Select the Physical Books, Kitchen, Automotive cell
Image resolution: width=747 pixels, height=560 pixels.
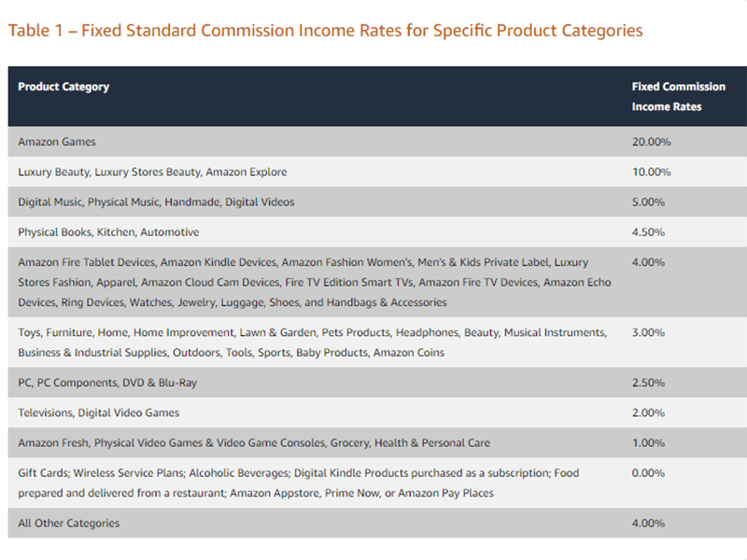(x=108, y=231)
